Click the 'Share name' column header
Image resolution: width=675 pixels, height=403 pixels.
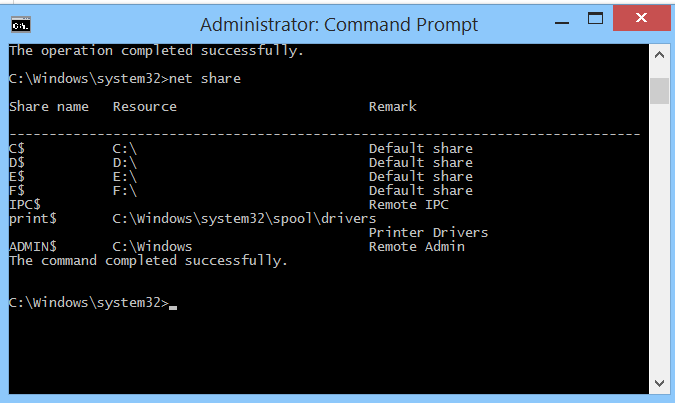[x=49, y=106]
